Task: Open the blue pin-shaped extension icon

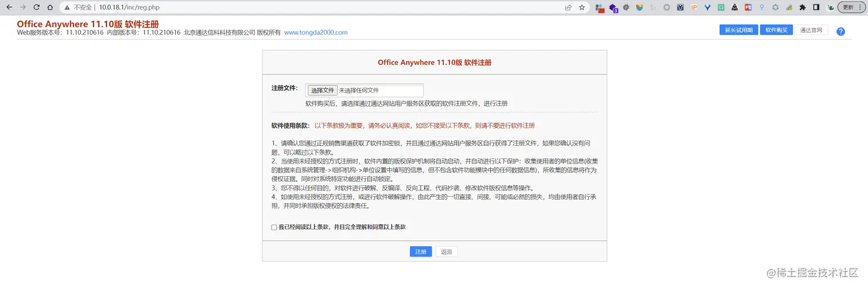Action: 762,7
